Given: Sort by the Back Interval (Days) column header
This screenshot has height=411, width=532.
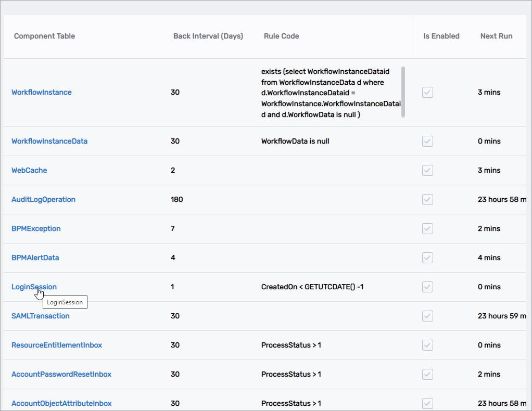Looking at the screenshot, I should tap(208, 36).
